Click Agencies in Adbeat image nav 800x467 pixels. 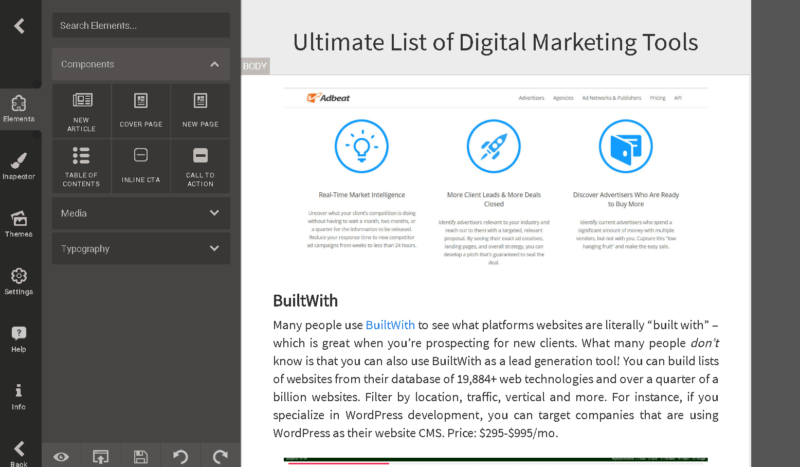(x=563, y=98)
